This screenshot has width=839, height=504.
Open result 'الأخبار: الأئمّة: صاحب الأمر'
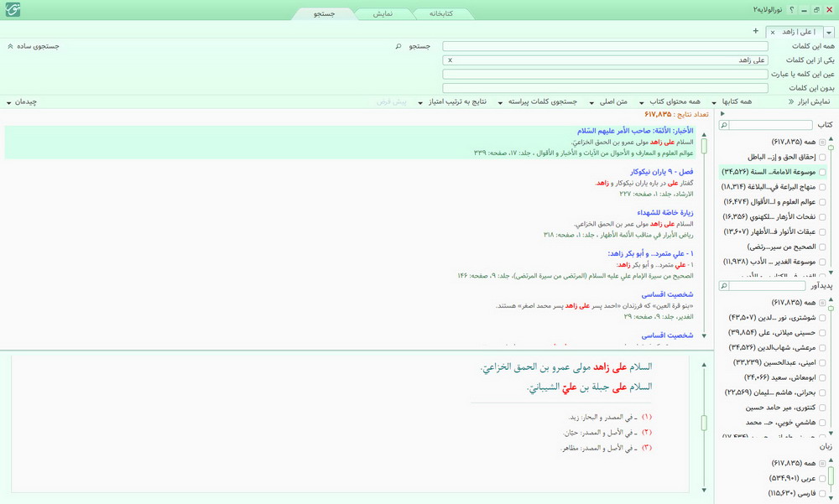coord(635,131)
